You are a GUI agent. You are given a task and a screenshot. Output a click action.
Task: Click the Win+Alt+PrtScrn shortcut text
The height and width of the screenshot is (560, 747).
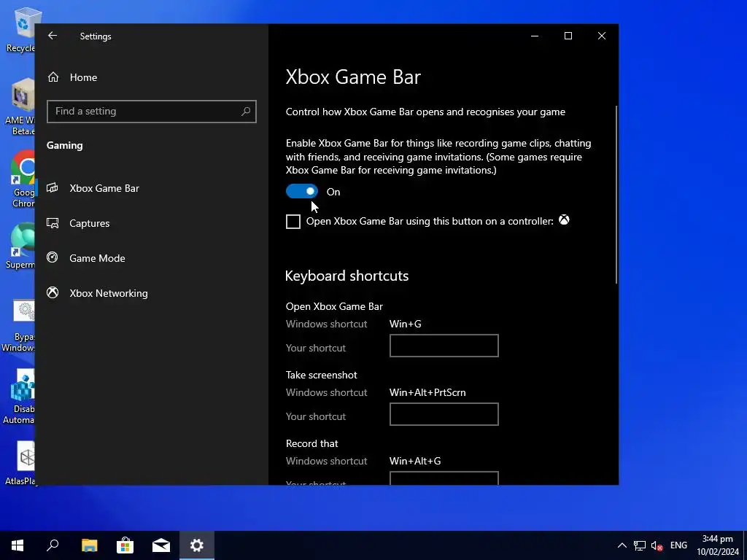(427, 392)
